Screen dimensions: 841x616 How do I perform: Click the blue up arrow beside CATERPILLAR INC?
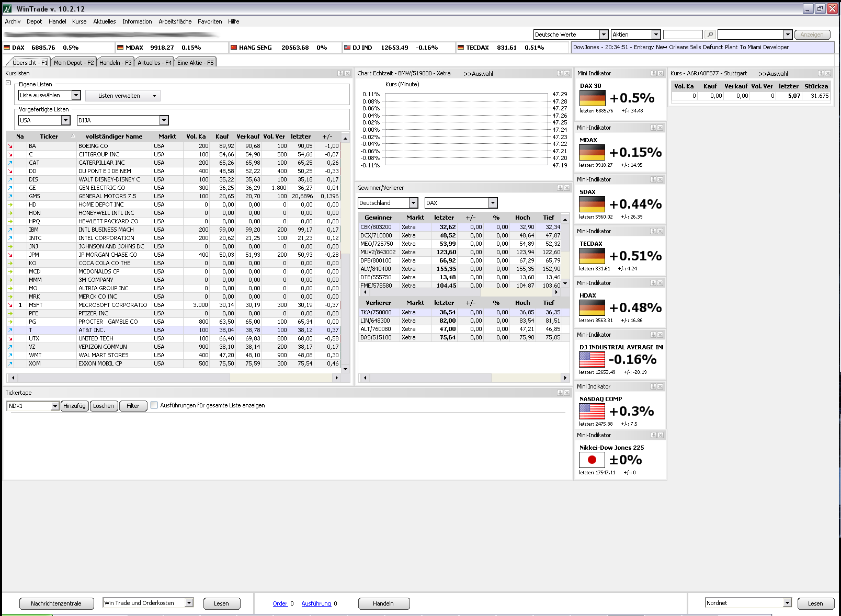click(10, 163)
